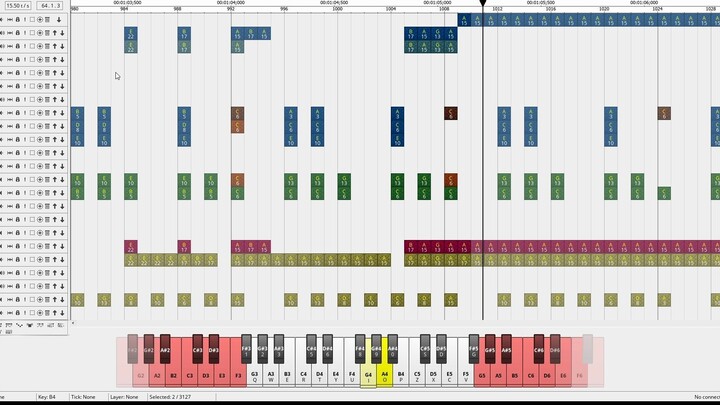Image resolution: width=720 pixels, height=405 pixels.
Task: Select the brown C6 note in the B5 layer
Action: [x=237, y=113]
